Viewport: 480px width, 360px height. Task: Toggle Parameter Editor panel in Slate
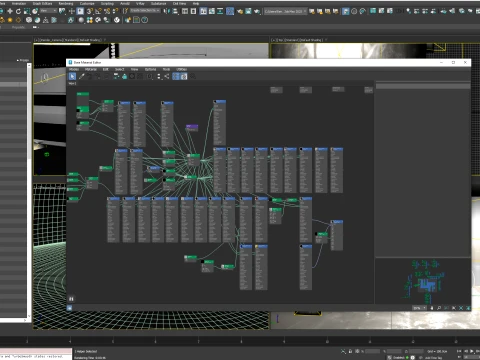pos(184,76)
